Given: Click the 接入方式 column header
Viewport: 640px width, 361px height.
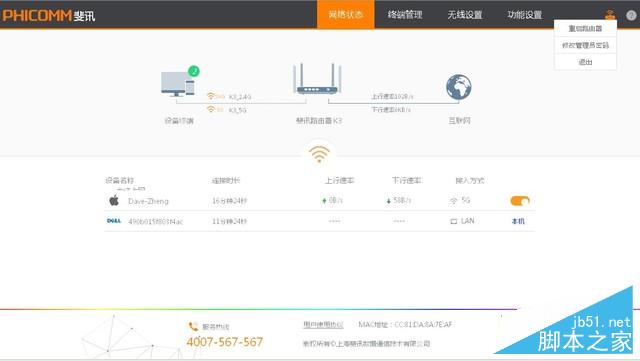Looking at the screenshot, I should click(x=470, y=180).
